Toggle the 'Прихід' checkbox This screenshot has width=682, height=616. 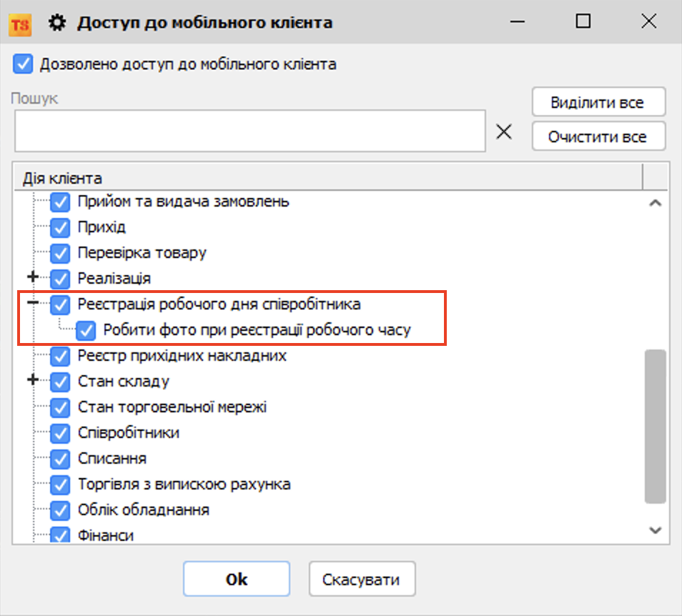coord(61,228)
